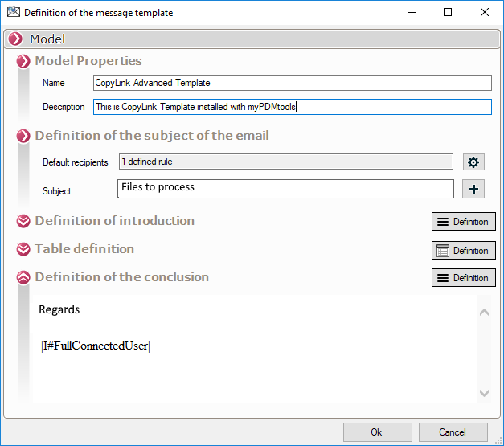Click the gear icon beside Default recipients

(x=473, y=162)
